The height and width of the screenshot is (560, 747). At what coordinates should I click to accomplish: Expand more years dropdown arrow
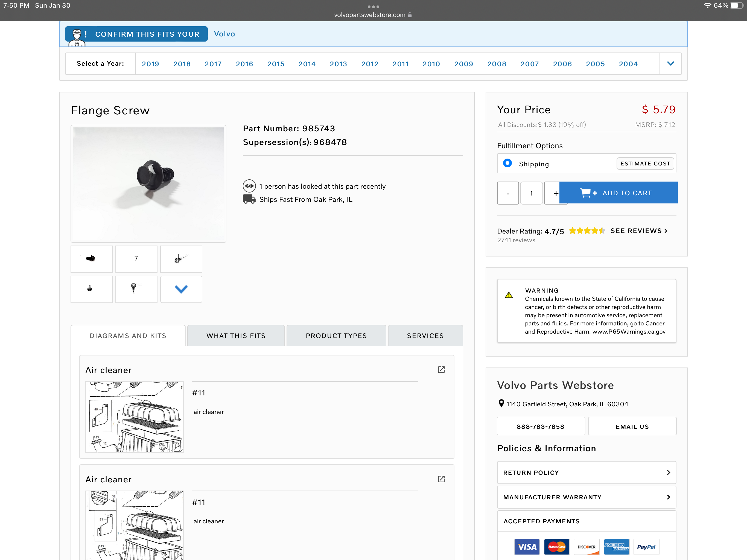point(670,63)
